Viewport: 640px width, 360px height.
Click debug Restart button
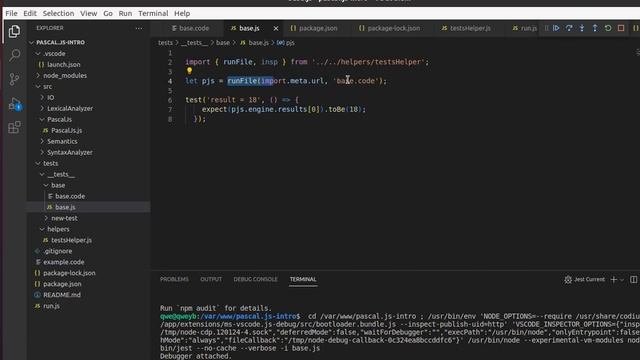(608, 28)
